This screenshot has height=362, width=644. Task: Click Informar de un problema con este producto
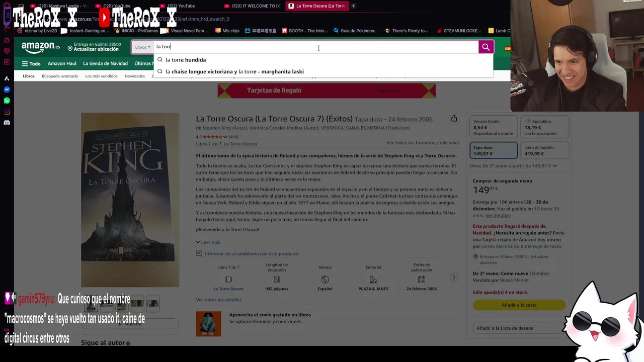[x=251, y=254]
